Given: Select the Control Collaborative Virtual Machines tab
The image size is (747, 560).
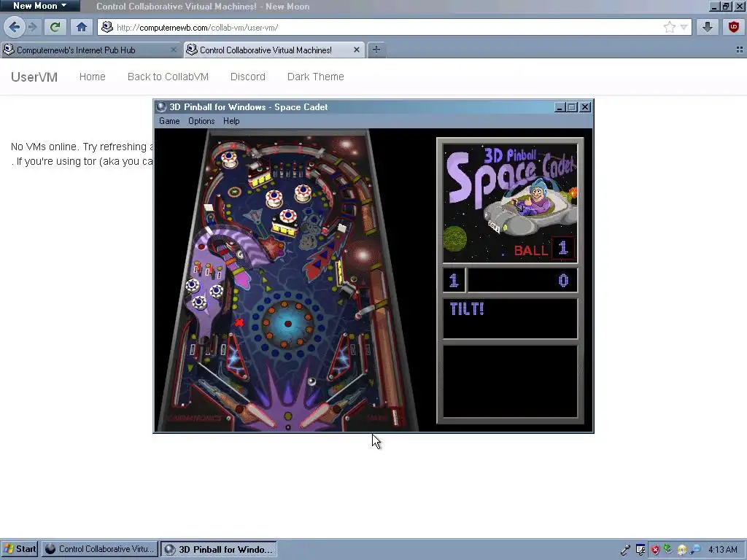Looking at the screenshot, I should tap(274, 50).
